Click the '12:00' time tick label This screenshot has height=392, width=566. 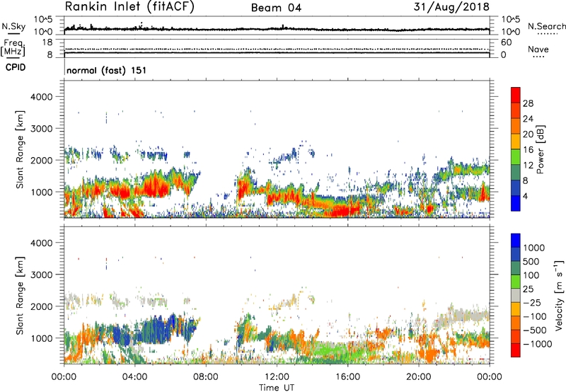click(x=277, y=377)
